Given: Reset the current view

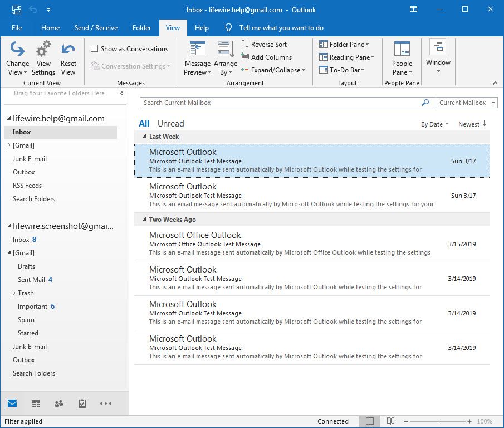Looking at the screenshot, I should 68,58.
